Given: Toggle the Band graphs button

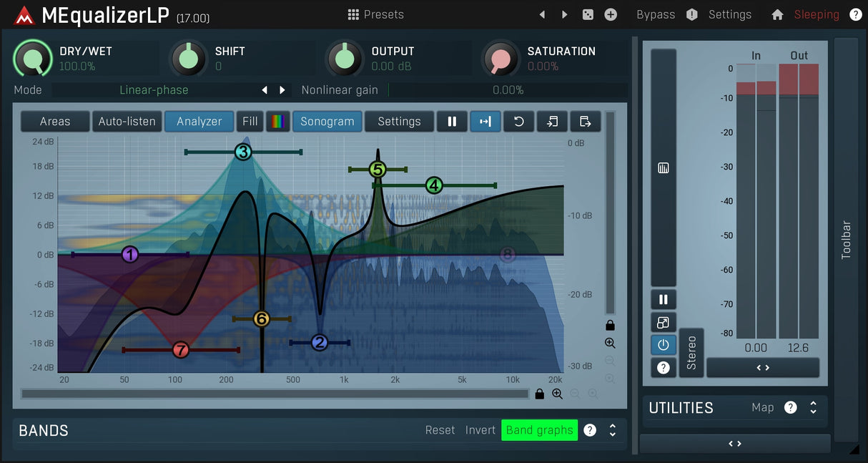Looking at the screenshot, I should [x=539, y=430].
